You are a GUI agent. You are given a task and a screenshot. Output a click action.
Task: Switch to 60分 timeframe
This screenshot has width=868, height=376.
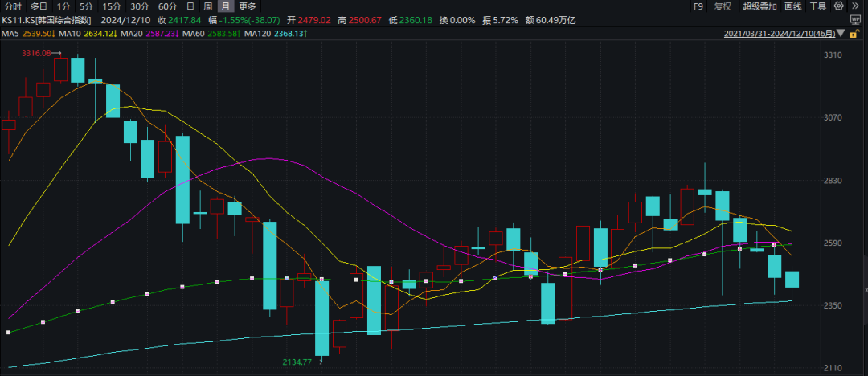[167, 6]
